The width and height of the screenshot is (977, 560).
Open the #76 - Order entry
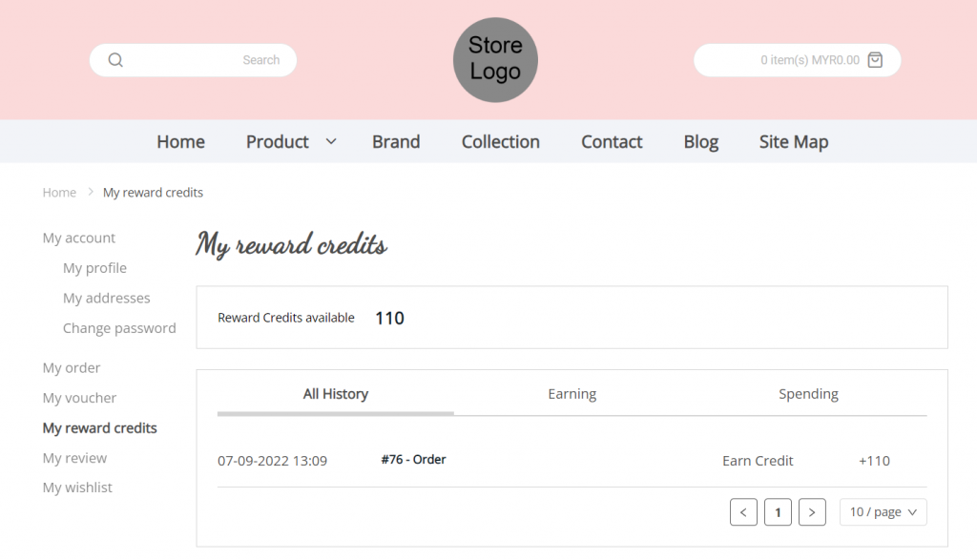click(x=413, y=459)
